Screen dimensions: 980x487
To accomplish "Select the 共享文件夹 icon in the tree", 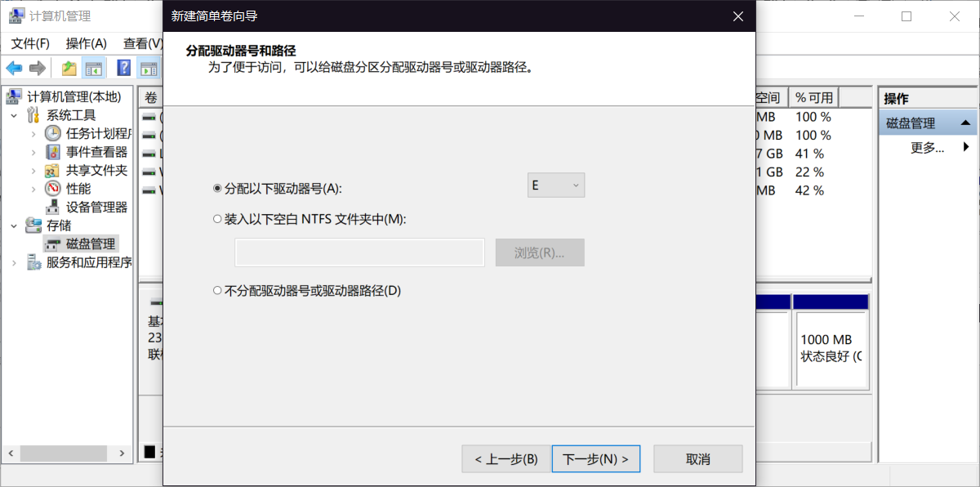I will (52, 170).
